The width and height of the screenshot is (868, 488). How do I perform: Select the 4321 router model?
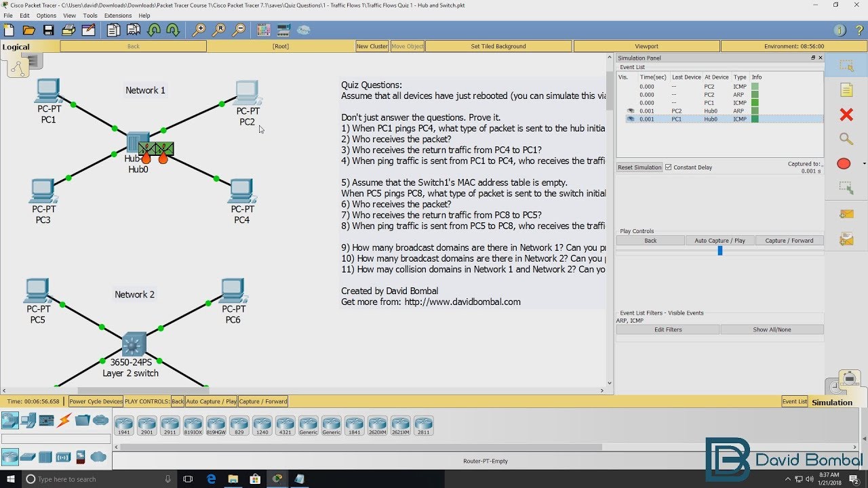pos(285,425)
